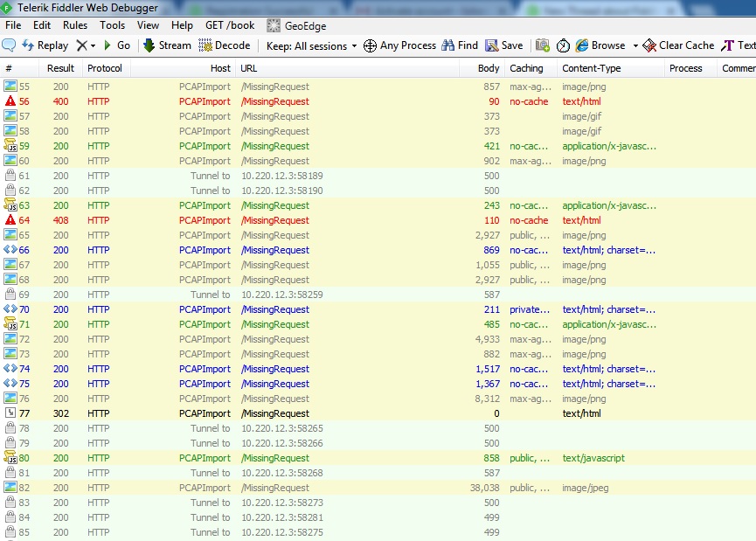The image size is (756, 541).
Task: Click the JavaScript icon of session 59
Action: pos(10,146)
